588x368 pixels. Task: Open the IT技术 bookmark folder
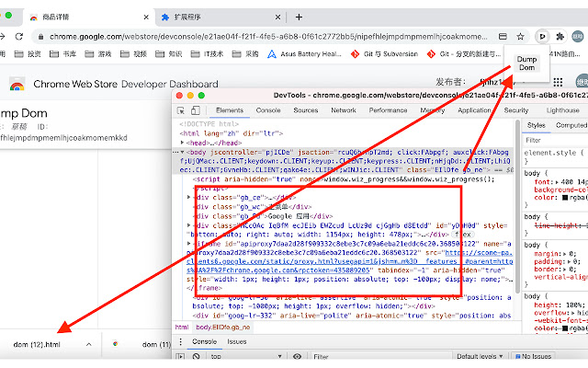click(x=207, y=54)
